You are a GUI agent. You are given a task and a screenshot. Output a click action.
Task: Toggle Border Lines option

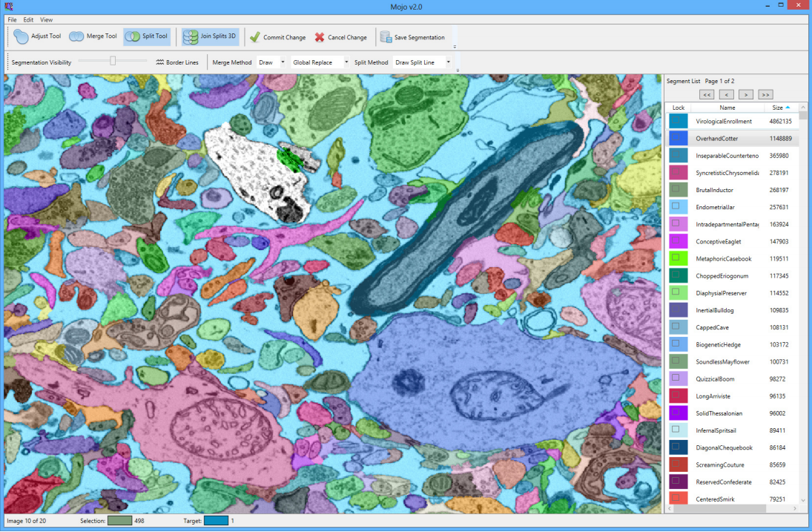tap(177, 62)
